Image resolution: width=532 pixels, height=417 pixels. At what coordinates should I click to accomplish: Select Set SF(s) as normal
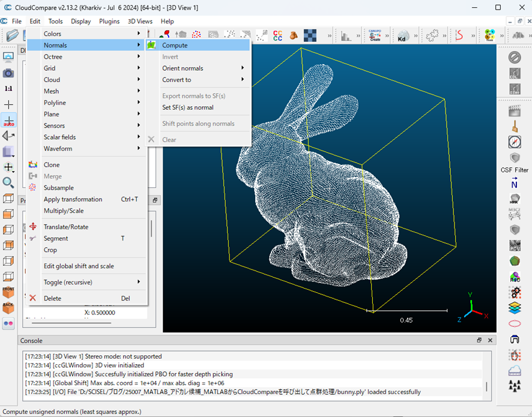coord(187,107)
